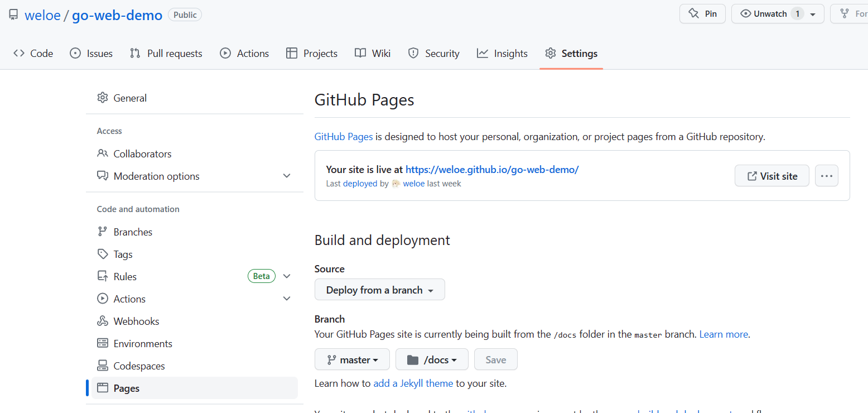868x413 pixels.
Task: Open the live site URL link
Action: (492, 170)
